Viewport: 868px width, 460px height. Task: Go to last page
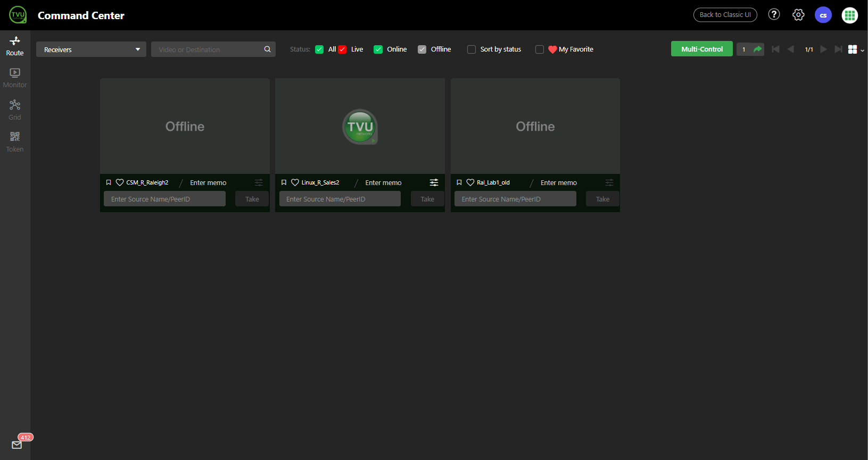[x=839, y=49]
